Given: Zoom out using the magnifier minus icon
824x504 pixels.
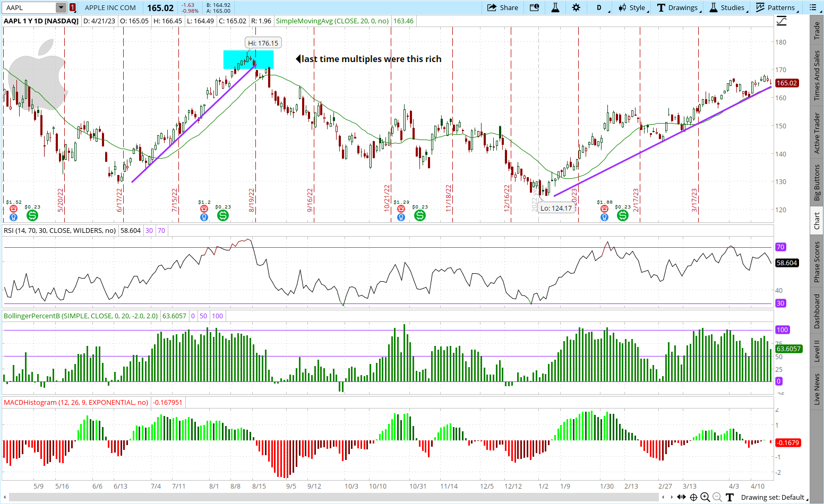Looking at the screenshot, I should click(717, 497).
